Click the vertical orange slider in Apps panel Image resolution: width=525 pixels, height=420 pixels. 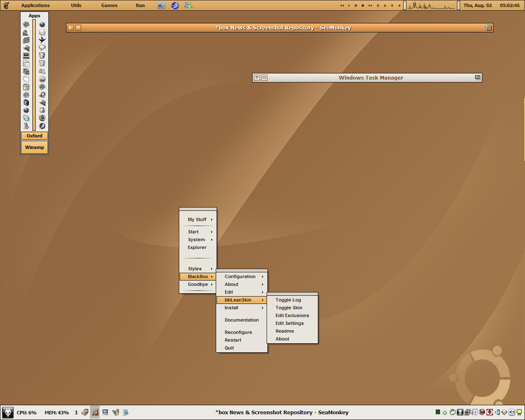[x=34, y=75]
